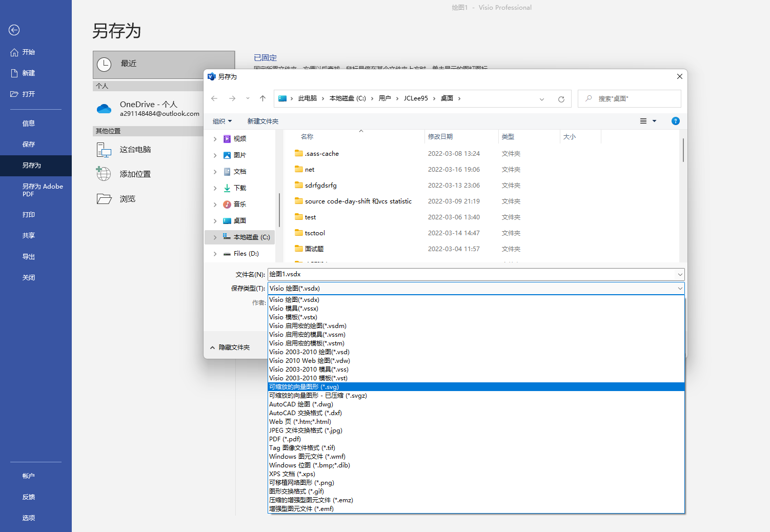Viewport: 770px width, 532px height.
Task: Click 另存为 Adobe PDF option
Action: coord(36,190)
